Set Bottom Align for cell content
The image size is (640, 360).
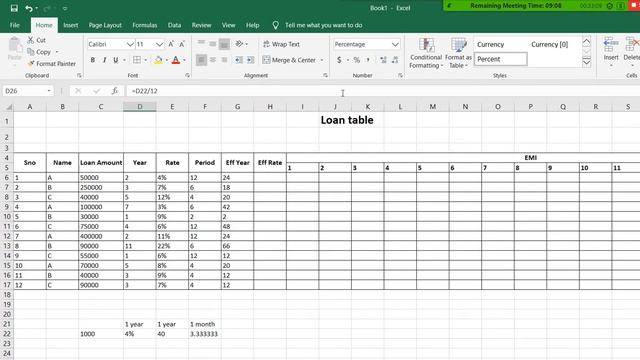224,44
